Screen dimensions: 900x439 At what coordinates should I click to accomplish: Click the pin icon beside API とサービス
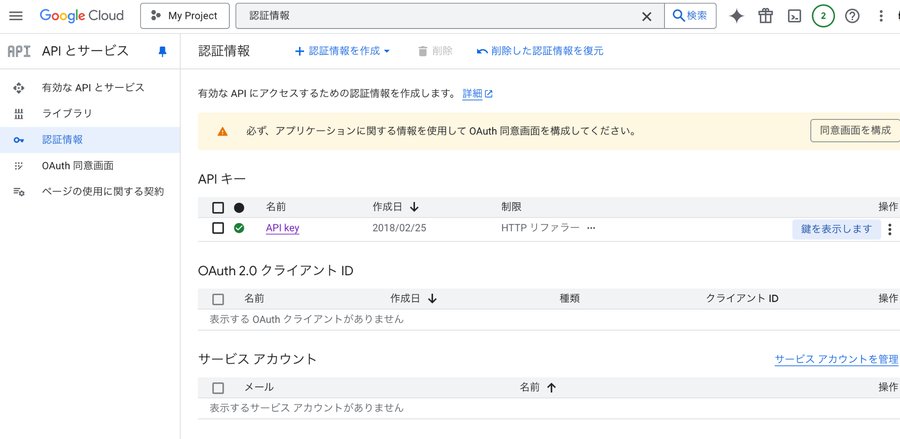point(163,51)
